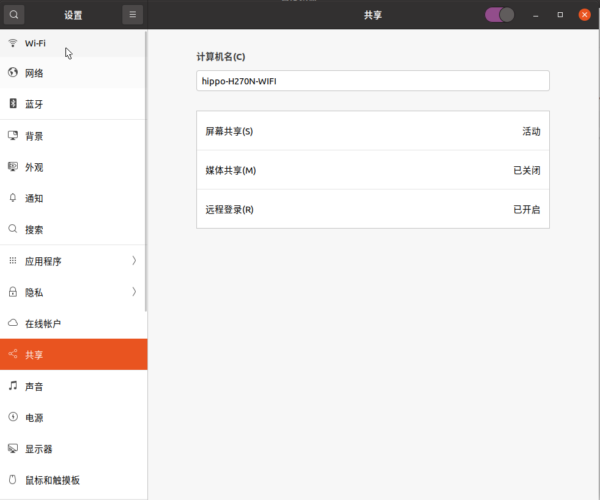Select the 网络 globe icon

13,72
